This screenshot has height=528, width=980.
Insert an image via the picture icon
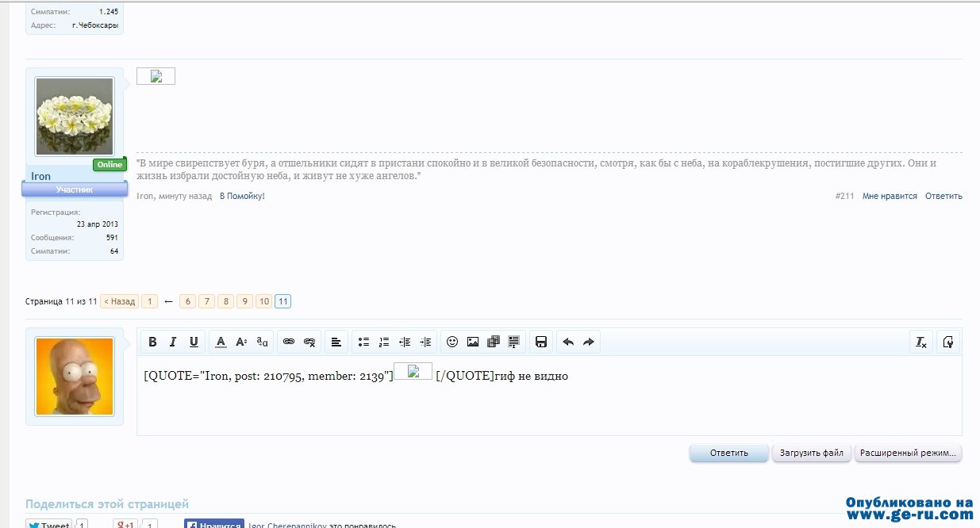point(473,342)
